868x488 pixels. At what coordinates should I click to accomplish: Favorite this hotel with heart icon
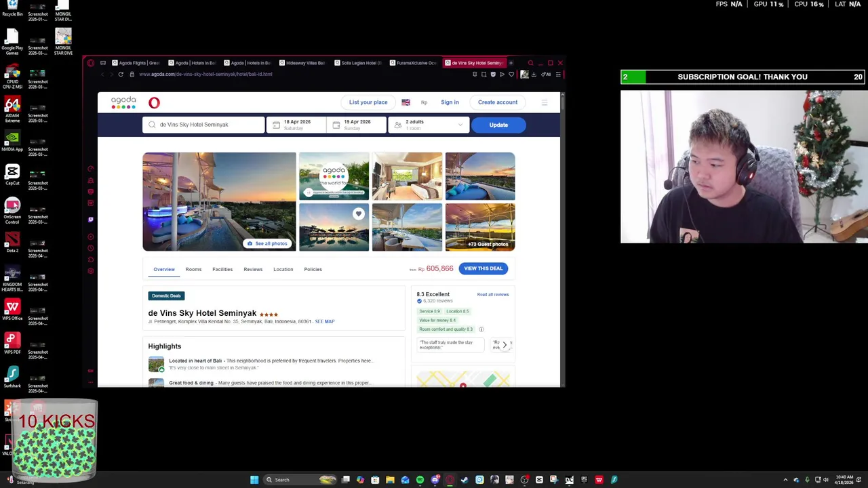tap(358, 213)
